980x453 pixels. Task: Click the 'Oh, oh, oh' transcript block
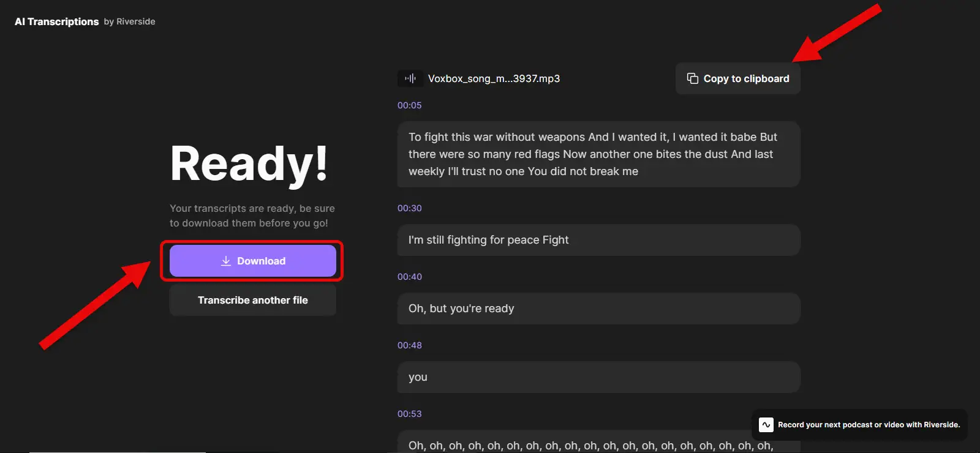pos(599,442)
